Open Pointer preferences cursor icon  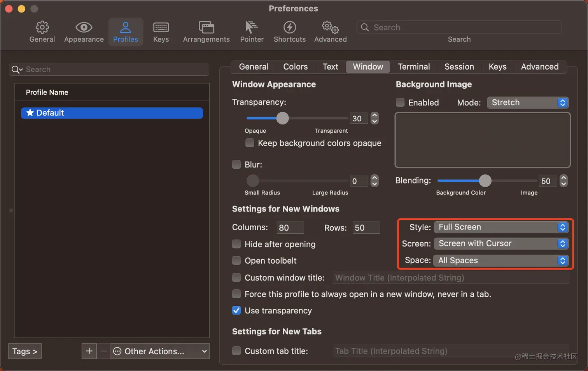pyautogui.click(x=252, y=27)
